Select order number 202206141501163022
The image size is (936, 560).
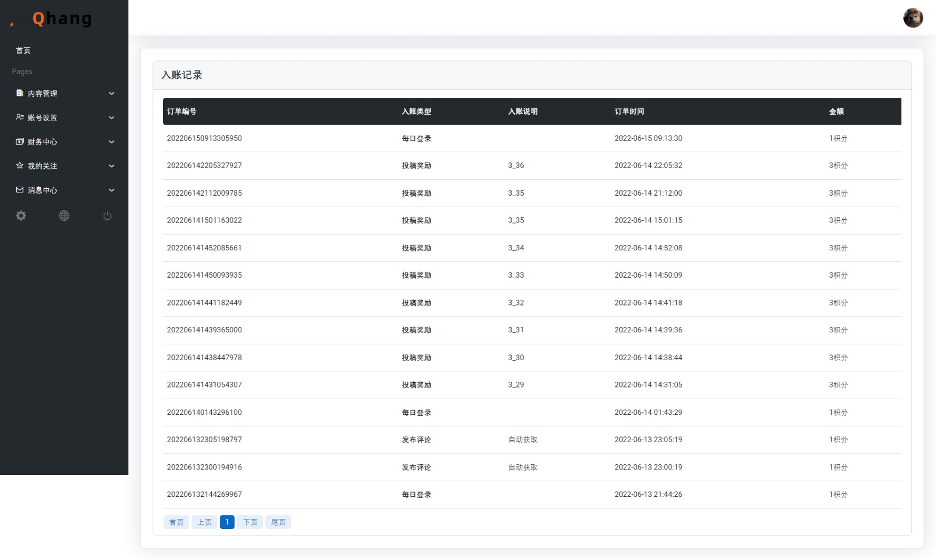205,220
